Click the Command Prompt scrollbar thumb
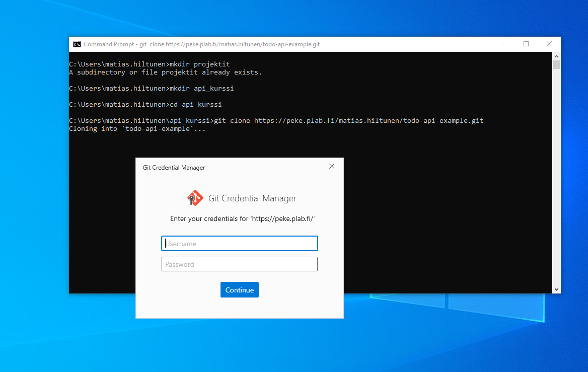The width and height of the screenshot is (588, 372). [556, 64]
